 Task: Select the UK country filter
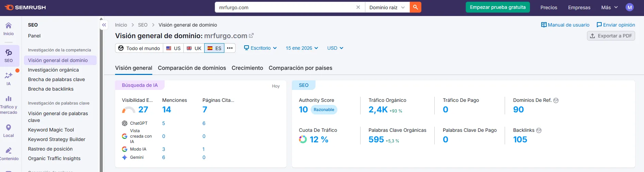click(194, 48)
